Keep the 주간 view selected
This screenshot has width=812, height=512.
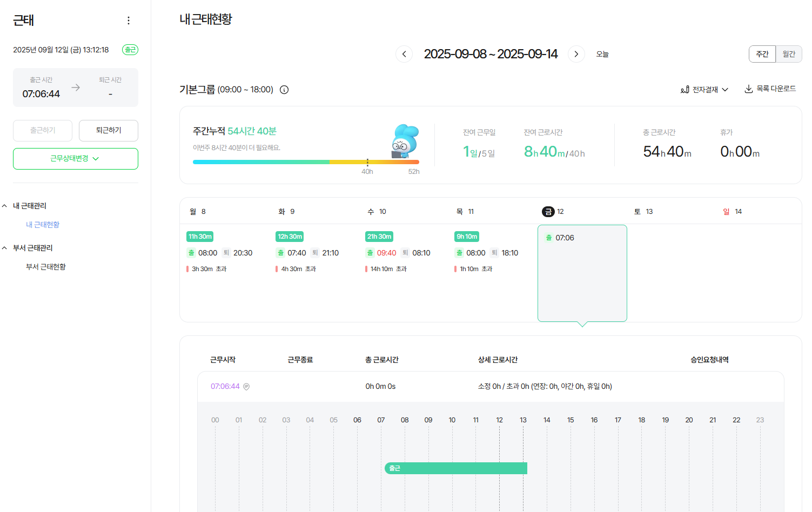pos(762,54)
